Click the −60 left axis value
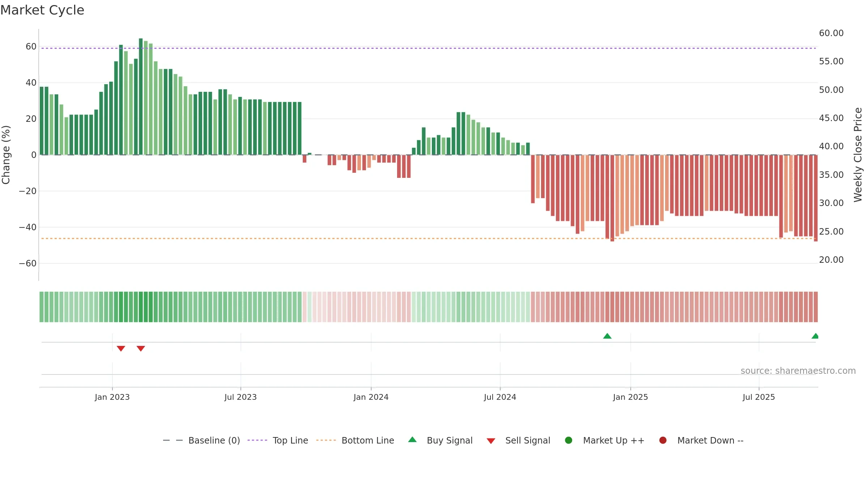Image resolution: width=868 pixels, height=488 pixels. coord(28,264)
